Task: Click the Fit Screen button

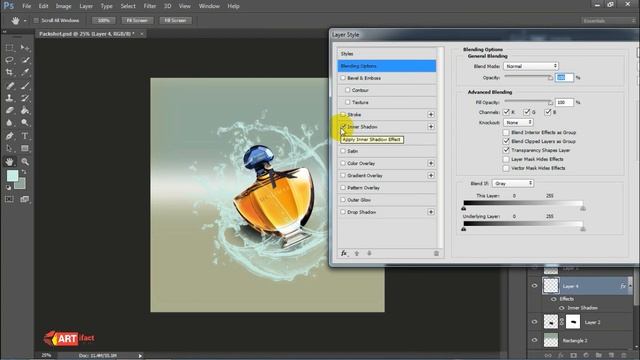Action: pos(137,20)
